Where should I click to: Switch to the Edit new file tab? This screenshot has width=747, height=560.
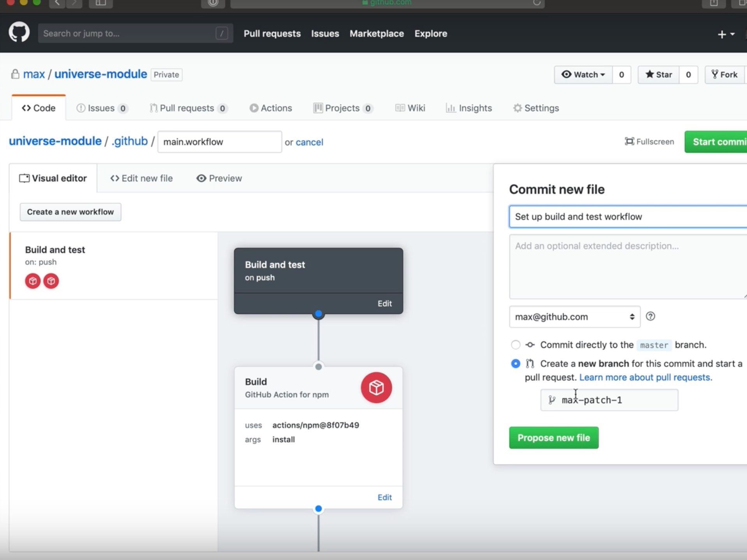coord(142,178)
